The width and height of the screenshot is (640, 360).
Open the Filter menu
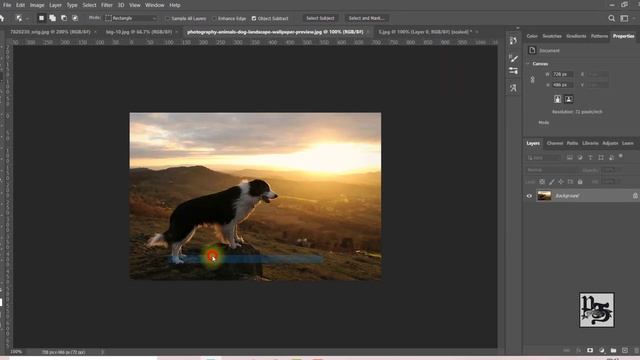tap(107, 5)
